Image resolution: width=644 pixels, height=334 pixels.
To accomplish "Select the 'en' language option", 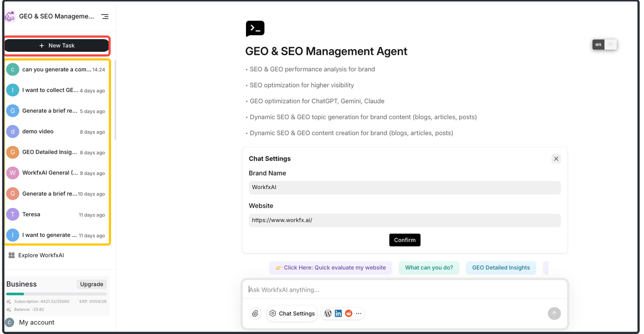I will (x=598, y=44).
